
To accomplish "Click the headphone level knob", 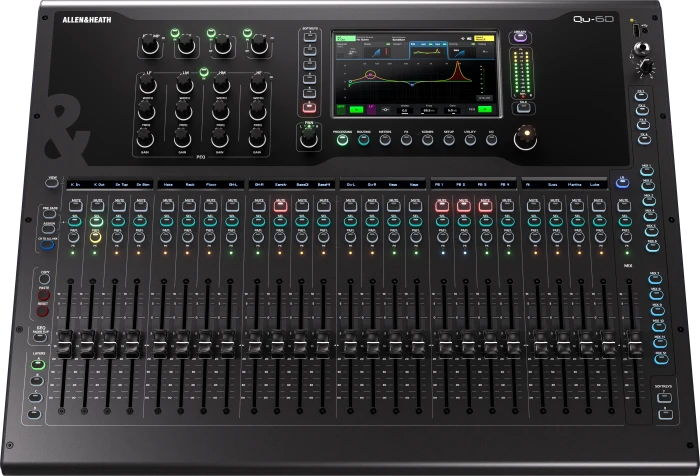I will [645, 66].
